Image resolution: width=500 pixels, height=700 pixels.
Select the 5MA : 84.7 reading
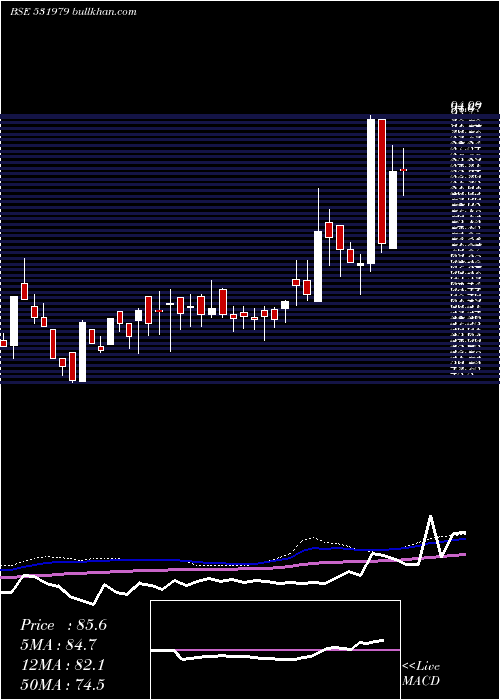click(x=58, y=644)
